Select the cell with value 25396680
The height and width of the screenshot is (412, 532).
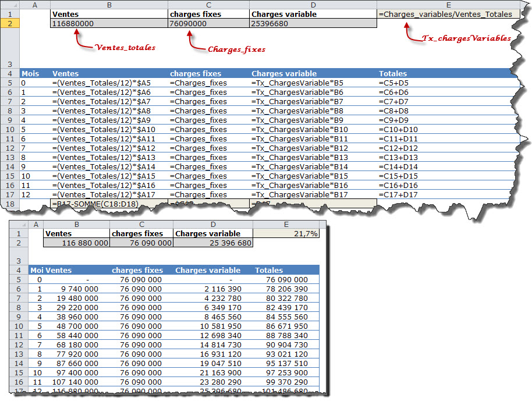pyautogui.click(x=313, y=23)
